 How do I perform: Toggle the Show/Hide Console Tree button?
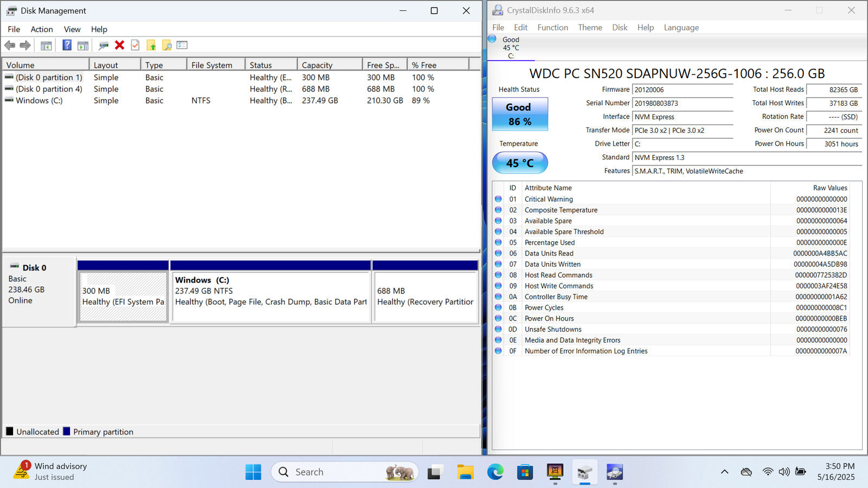tap(46, 46)
